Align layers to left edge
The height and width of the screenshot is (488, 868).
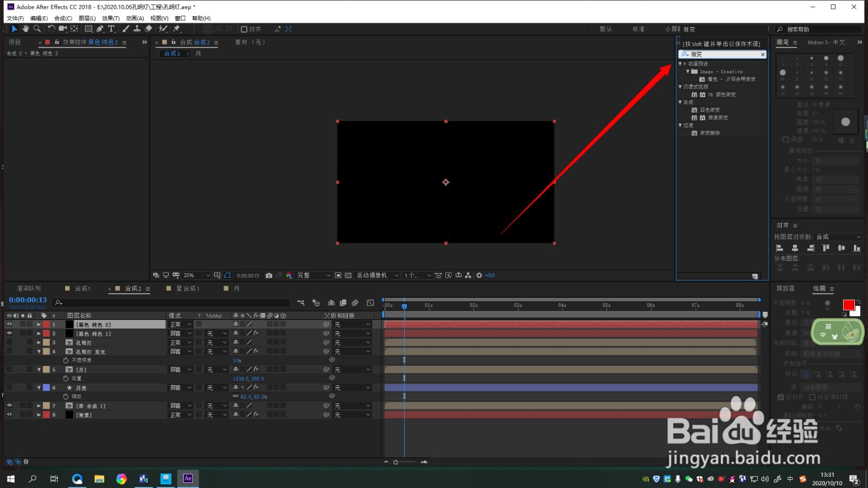click(780, 248)
